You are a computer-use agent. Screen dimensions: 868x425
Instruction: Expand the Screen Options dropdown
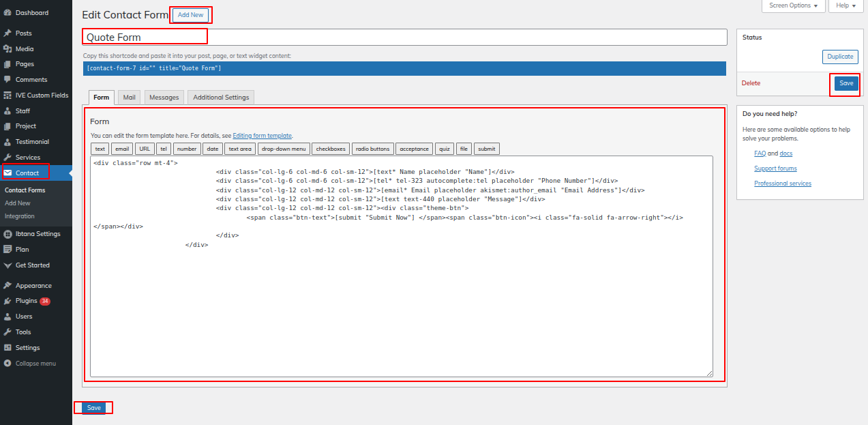pyautogui.click(x=793, y=5)
